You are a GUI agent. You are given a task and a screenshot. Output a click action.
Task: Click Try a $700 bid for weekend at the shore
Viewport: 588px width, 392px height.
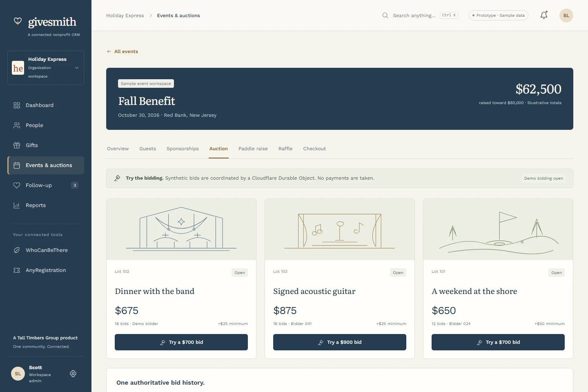click(x=498, y=342)
